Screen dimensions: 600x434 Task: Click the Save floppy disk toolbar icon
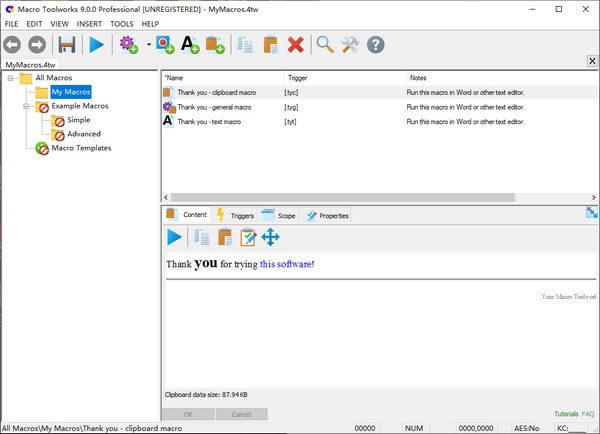pos(67,44)
